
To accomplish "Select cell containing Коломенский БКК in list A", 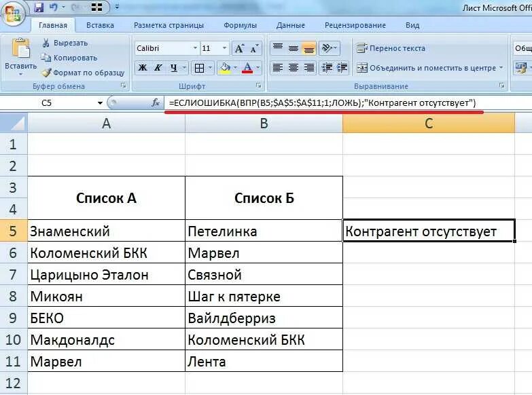I will tap(106, 252).
